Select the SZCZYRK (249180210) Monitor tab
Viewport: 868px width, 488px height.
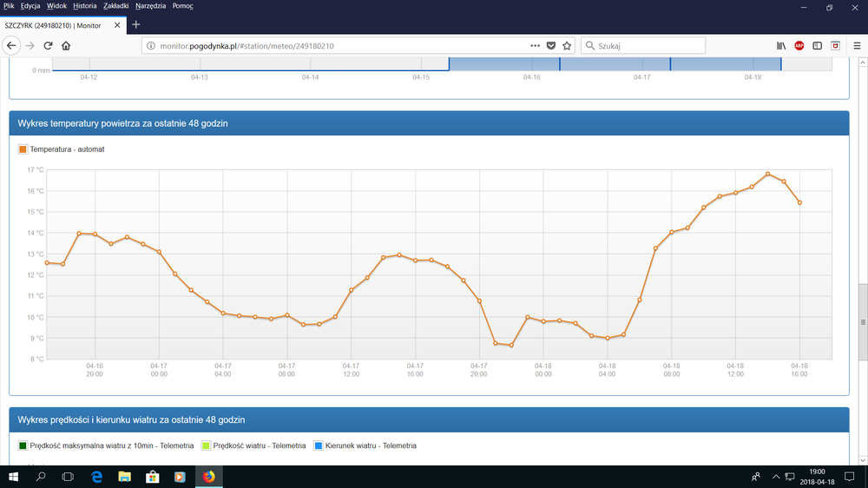click(62, 25)
